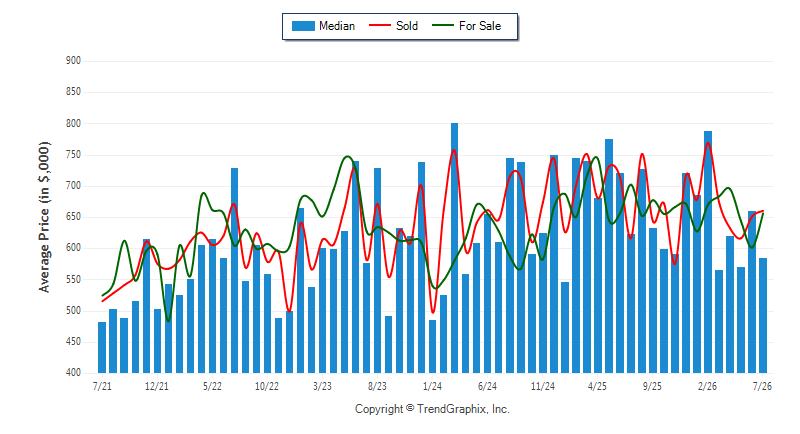Select the Median legend label

pos(337,26)
